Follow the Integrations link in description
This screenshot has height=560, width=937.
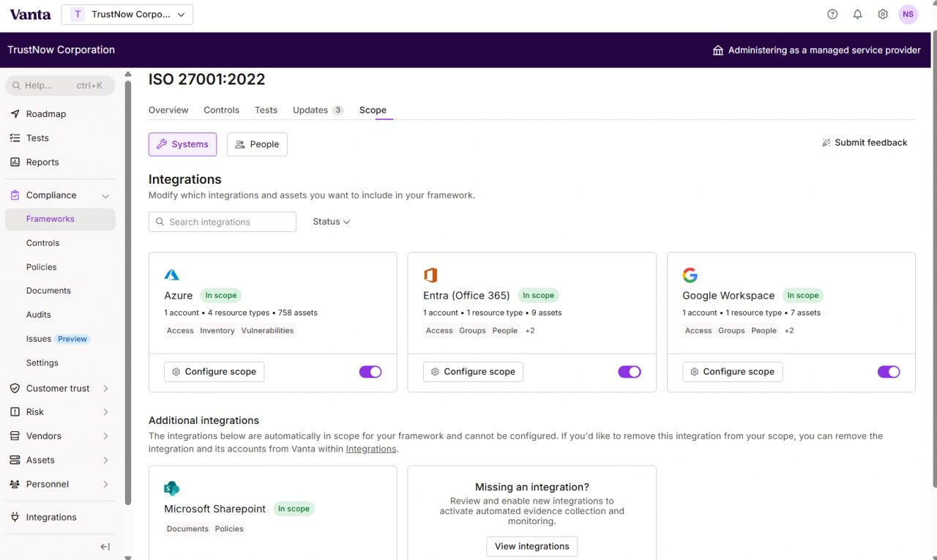pos(371,449)
